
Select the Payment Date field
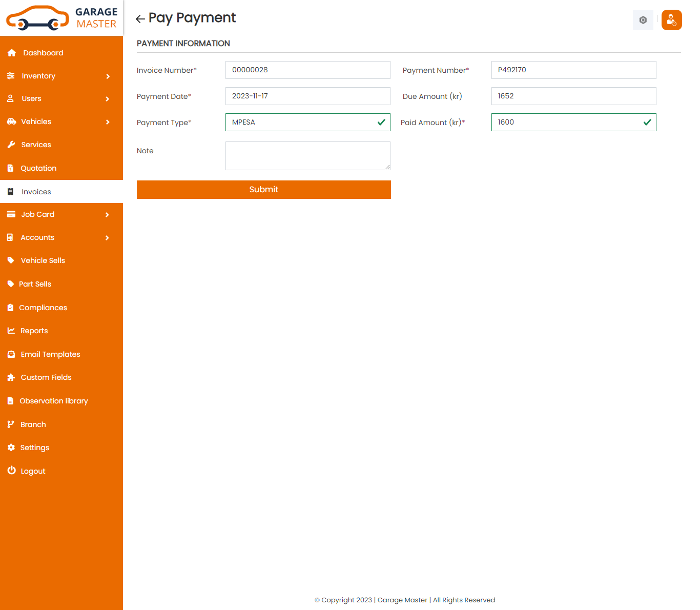(307, 96)
